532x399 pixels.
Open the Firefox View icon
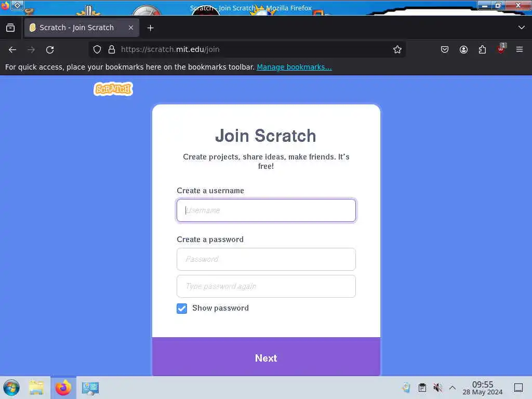point(10,28)
